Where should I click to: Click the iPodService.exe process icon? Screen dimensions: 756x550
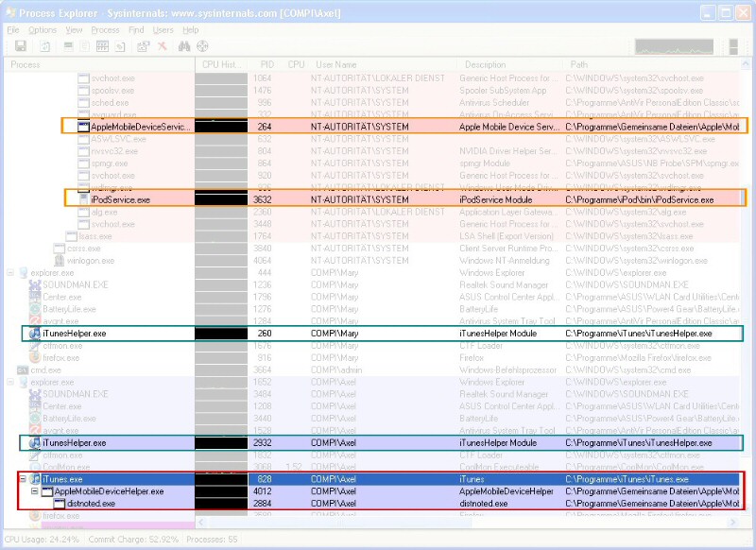coord(84,199)
